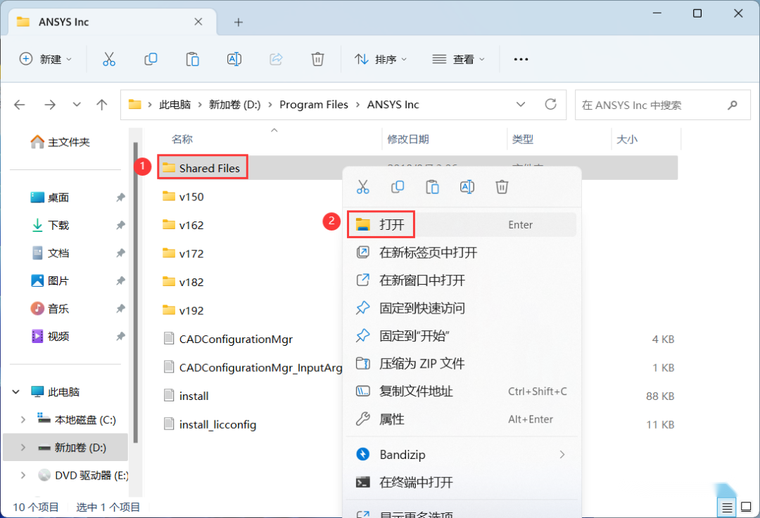Screen dimensions: 760x518
Task: Close the ANSYS Inc tab
Action: (198, 22)
